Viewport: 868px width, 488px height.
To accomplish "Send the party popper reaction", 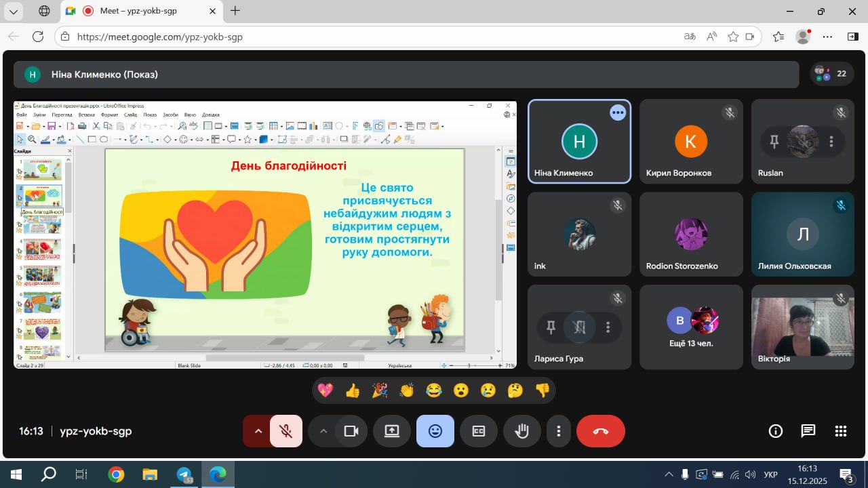I will point(380,390).
